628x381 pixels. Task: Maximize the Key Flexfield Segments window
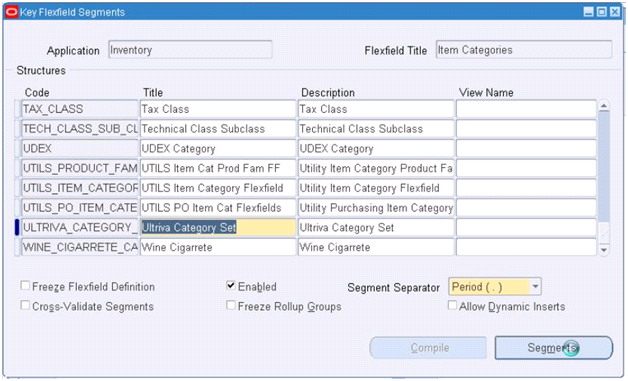click(x=602, y=12)
